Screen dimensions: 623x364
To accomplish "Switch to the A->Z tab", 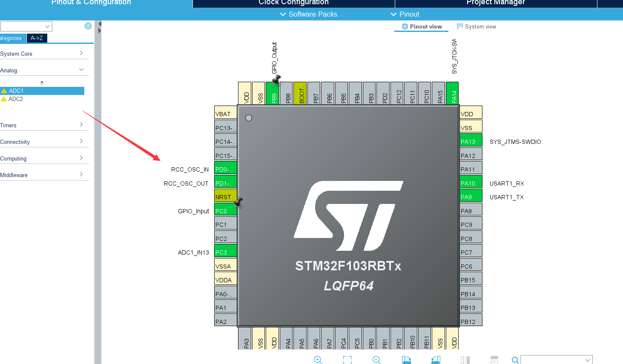I will (37, 38).
